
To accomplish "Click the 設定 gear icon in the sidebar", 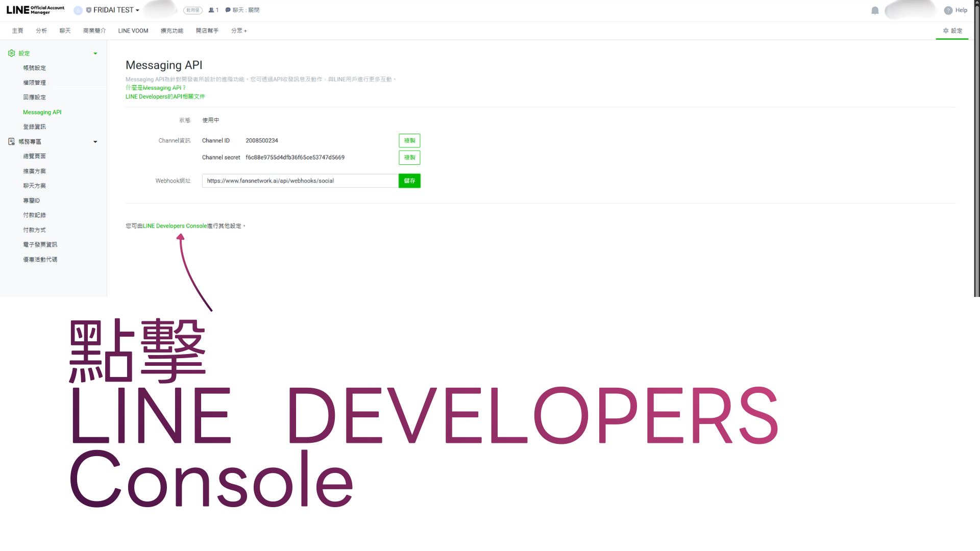I will 11,53.
